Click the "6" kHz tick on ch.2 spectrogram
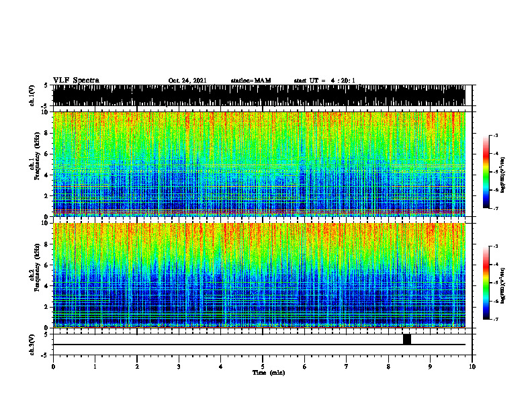Viewport: 532px width, 411px height. point(46,265)
